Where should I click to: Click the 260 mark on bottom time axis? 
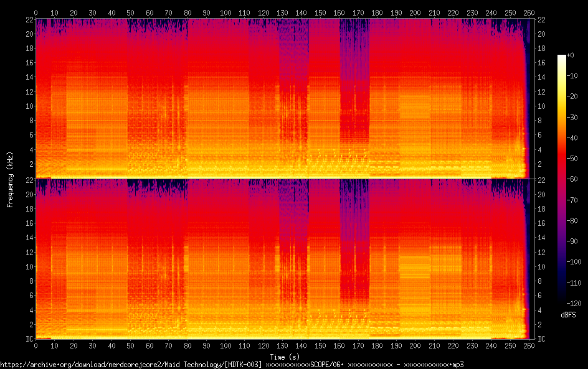click(x=530, y=345)
